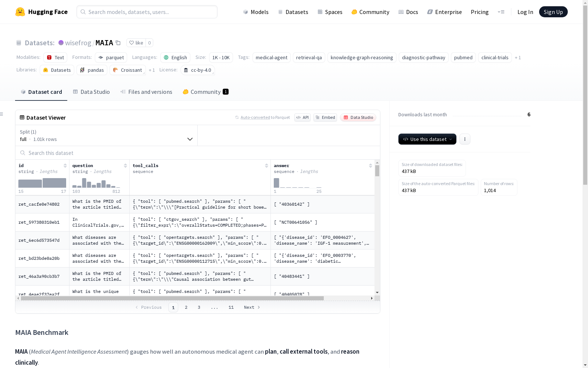Focus the top search models field
Image resolution: width=588 pixels, height=368 pixels.
[x=147, y=12]
